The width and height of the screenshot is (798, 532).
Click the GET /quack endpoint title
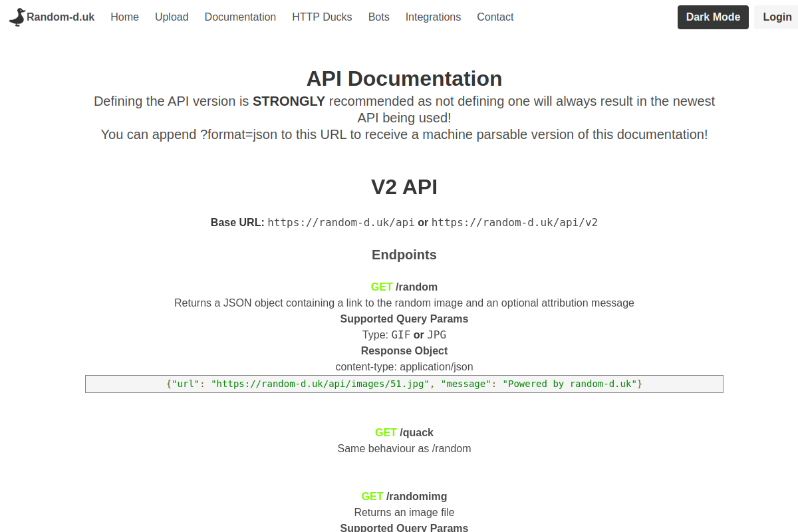404,432
